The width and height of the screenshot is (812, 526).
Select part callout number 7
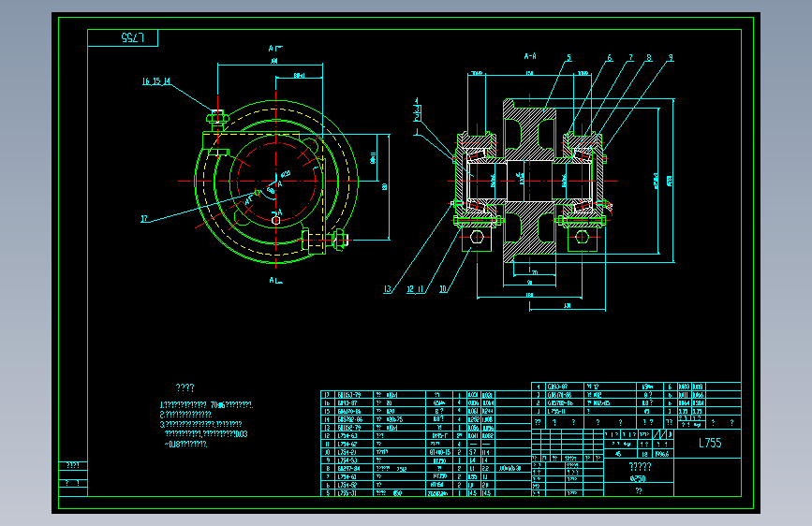tap(630, 57)
